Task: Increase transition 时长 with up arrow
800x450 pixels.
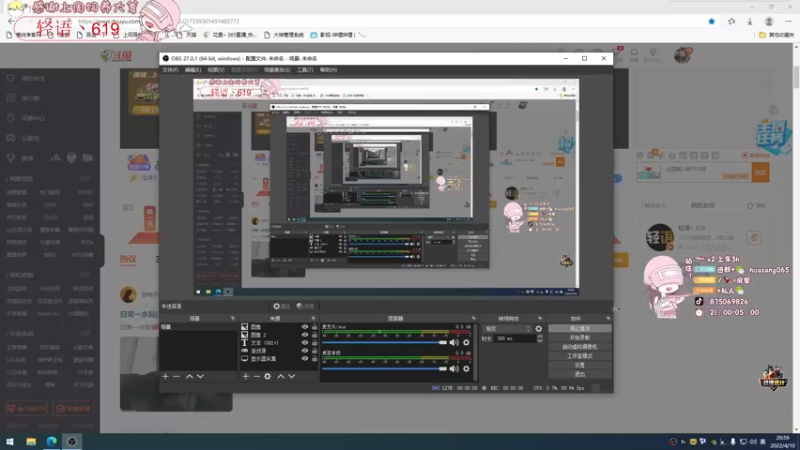Action: 540,337
